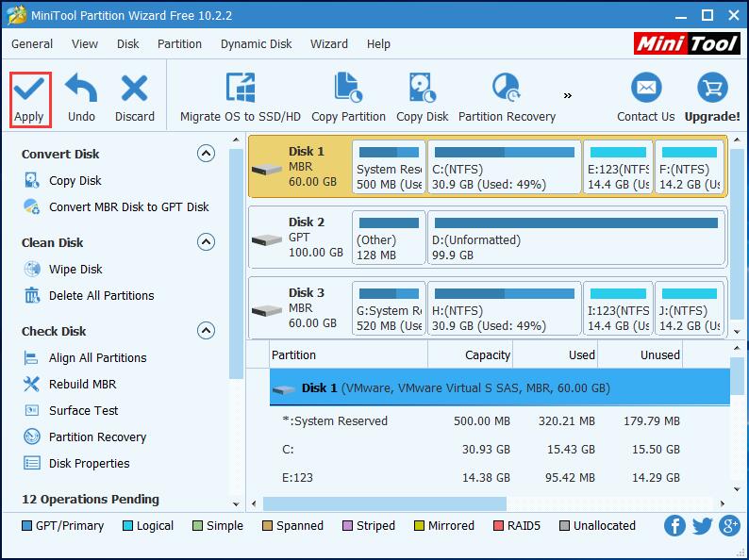Sort by the Partition column header

[349, 354]
